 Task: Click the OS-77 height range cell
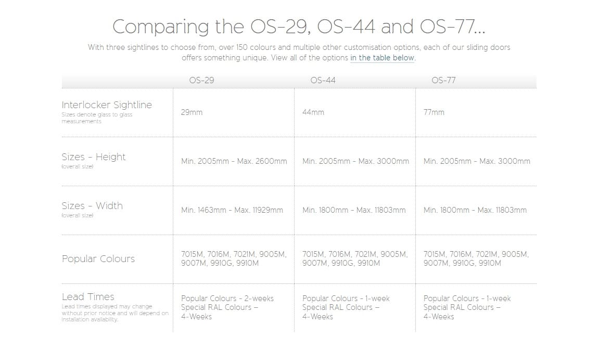[x=477, y=161]
